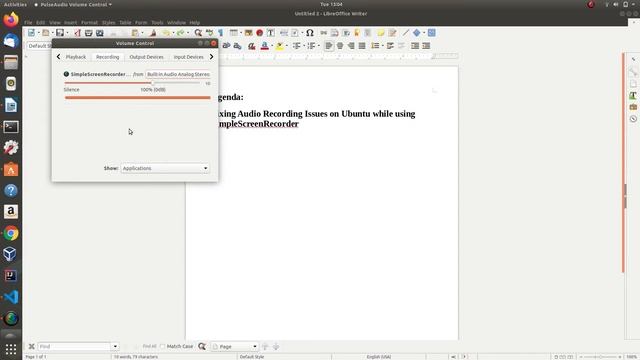Screen dimensions: 640x360
Task: Close the Find toolbar with X
Action: pyautogui.click(x=31, y=347)
